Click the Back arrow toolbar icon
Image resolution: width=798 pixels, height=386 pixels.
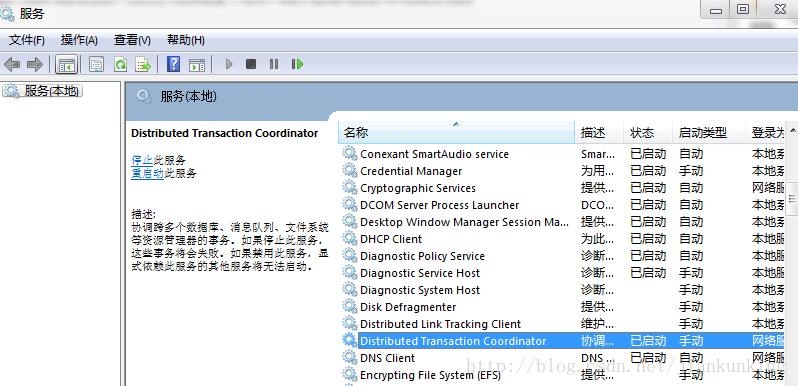[x=12, y=64]
